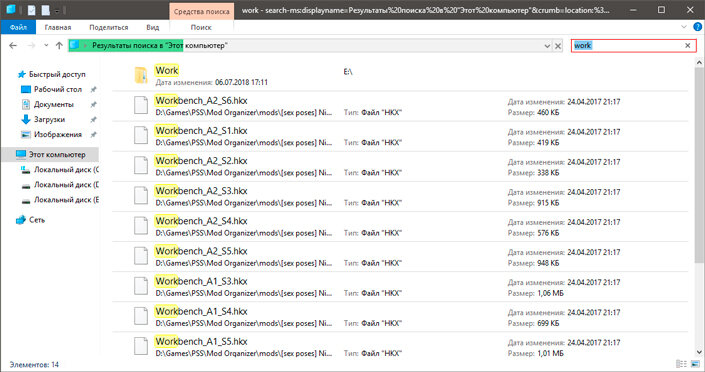The width and height of the screenshot is (705, 372).
Task: Open the Поделиться ribbon tab
Action: click(x=109, y=27)
